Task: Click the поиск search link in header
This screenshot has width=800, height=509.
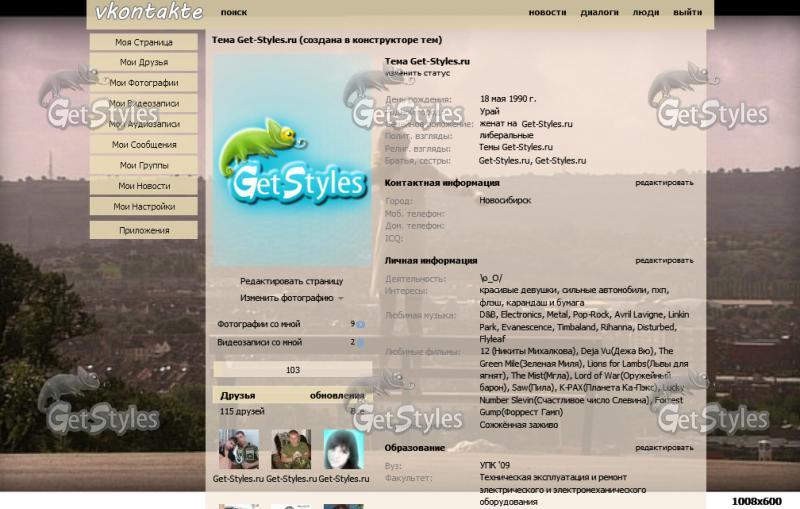Action: pos(234,13)
